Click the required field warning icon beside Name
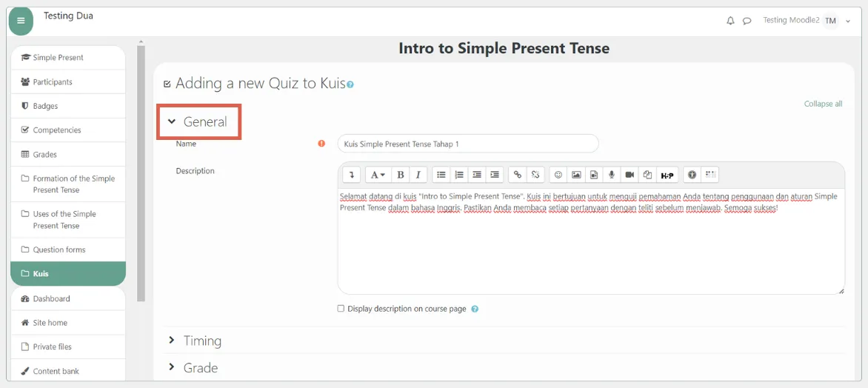This screenshot has width=868, height=388. (x=321, y=144)
